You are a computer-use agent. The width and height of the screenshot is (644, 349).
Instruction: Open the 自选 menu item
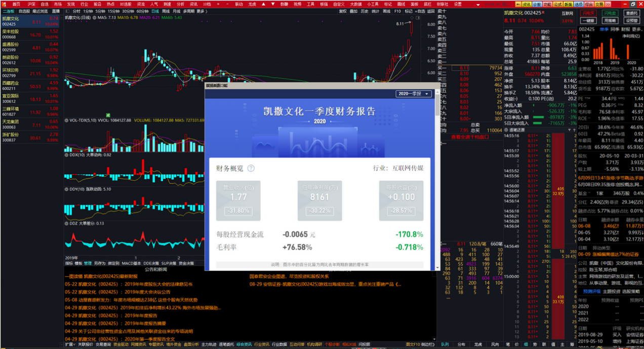click(45, 4)
